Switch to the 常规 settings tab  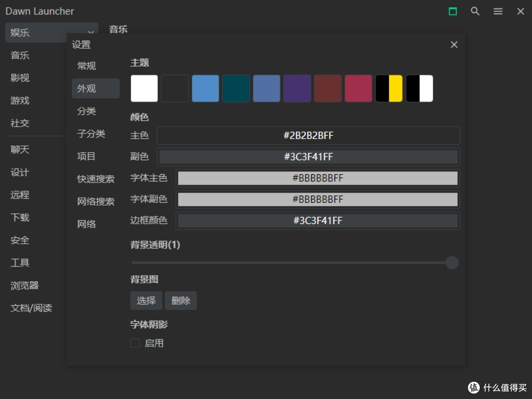pos(86,66)
